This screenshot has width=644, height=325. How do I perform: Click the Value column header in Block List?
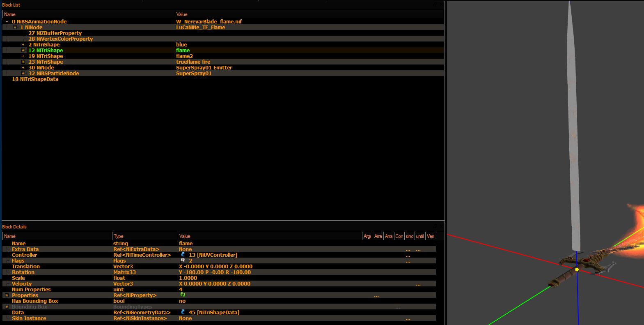[309, 14]
